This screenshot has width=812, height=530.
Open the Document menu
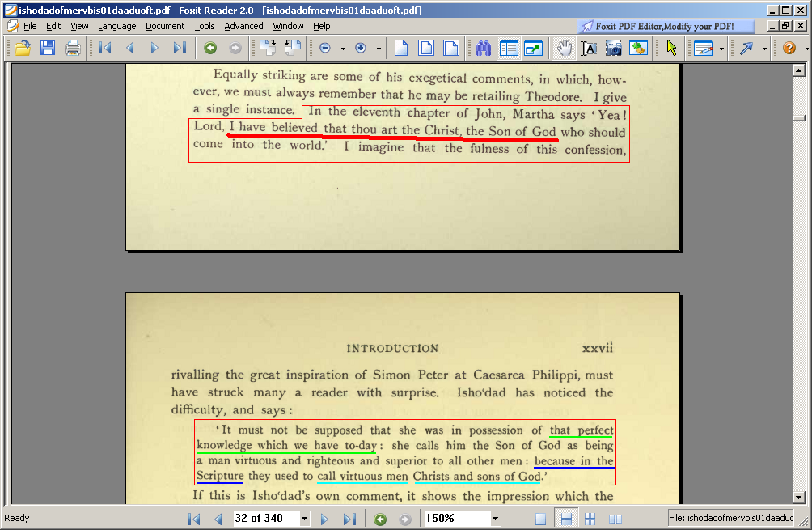click(165, 26)
